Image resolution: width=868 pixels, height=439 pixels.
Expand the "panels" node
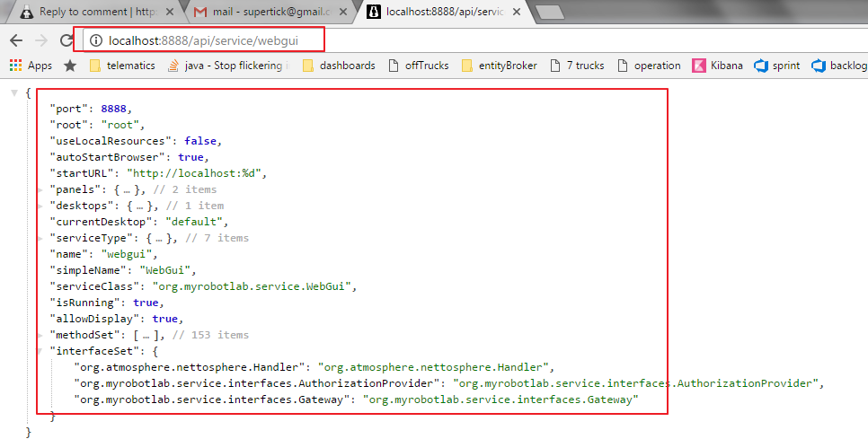point(40,189)
